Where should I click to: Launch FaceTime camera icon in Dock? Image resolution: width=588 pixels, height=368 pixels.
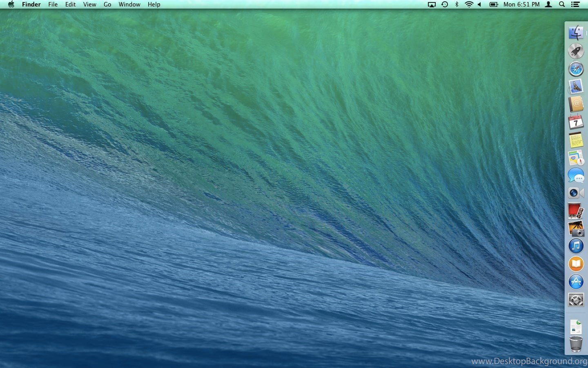click(x=576, y=193)
